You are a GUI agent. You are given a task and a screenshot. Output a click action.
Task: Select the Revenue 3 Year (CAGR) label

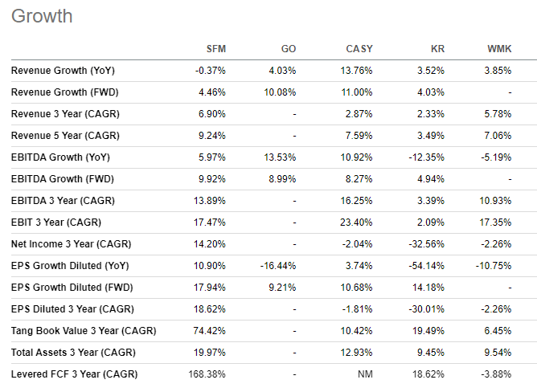pos(65,113)
